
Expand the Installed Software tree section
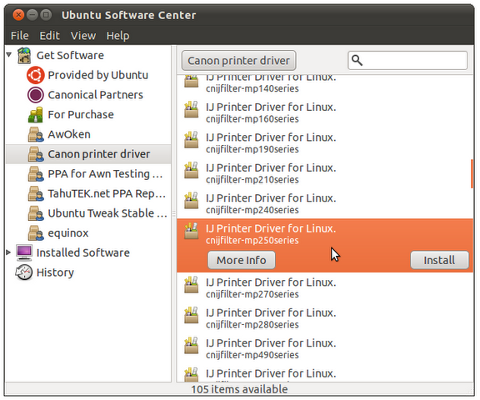click(x=9, y=252)
